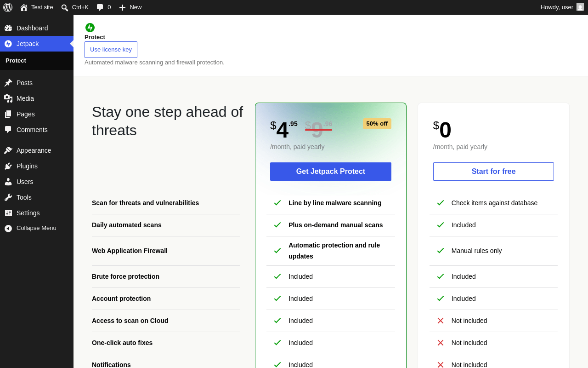This screenshot has height=368, width=588.
Task: Click Scan for threats and vulnerabilities label
Action: click(146, 203)
